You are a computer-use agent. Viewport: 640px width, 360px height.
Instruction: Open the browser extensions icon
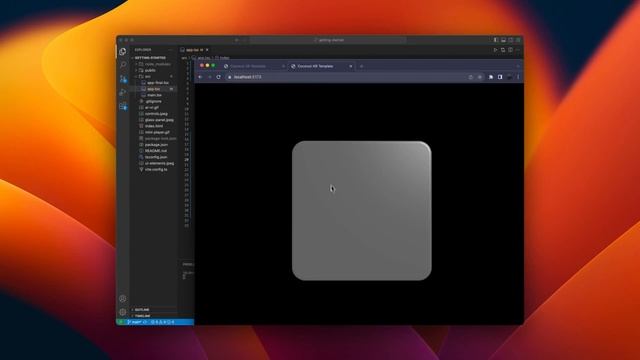(491, 77)
